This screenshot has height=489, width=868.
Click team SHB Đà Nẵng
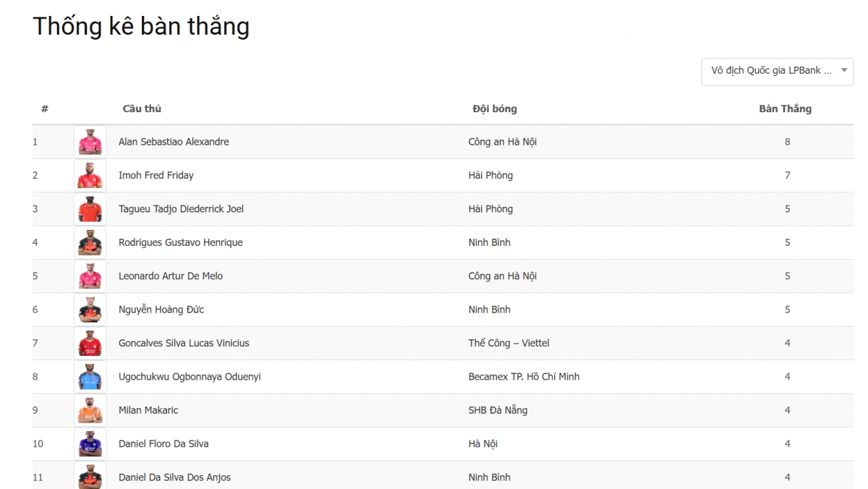(498, 410)
